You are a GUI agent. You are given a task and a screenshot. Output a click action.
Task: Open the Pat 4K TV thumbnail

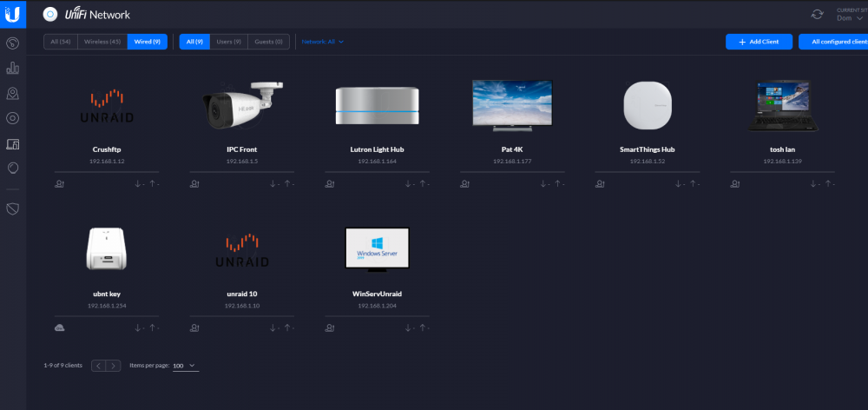pos(512,105)
